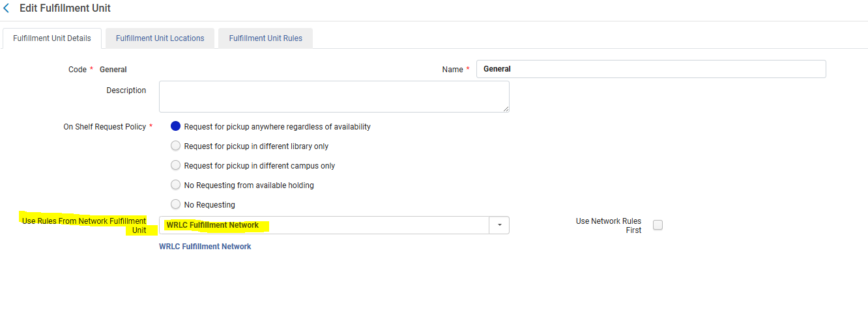Viewport: 868px width, 313px height.
Task: Select the Fulfillment Unit Details tab
Action: pos(52,38)
